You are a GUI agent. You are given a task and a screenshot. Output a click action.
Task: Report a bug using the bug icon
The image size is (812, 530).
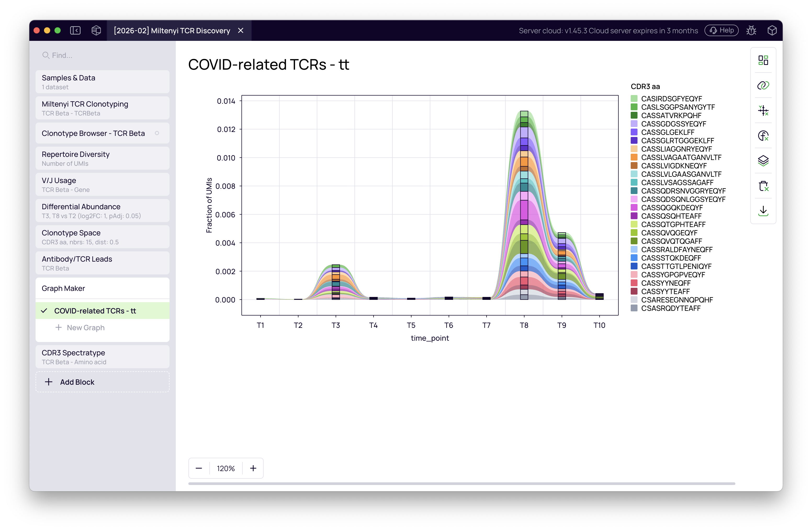click(752, 30)
